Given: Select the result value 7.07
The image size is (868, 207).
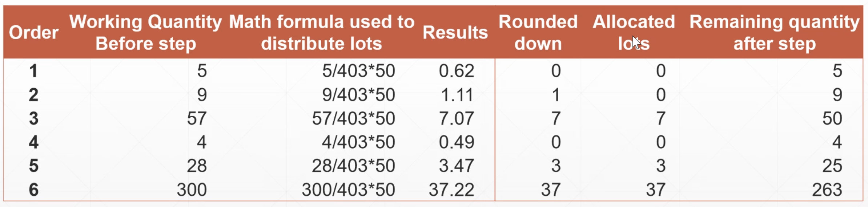Looking at the screenshot, I should (x=457, y=118).
